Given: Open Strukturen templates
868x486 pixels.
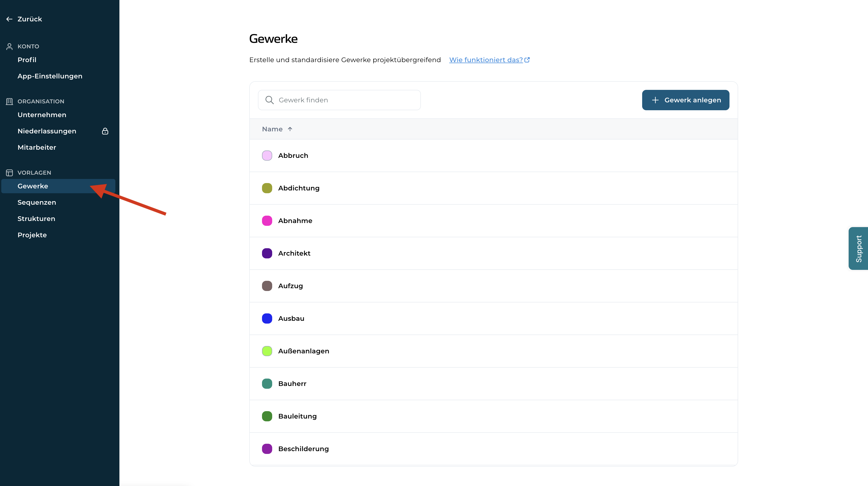Looking at the screenshot, I should tap(36, 219).
